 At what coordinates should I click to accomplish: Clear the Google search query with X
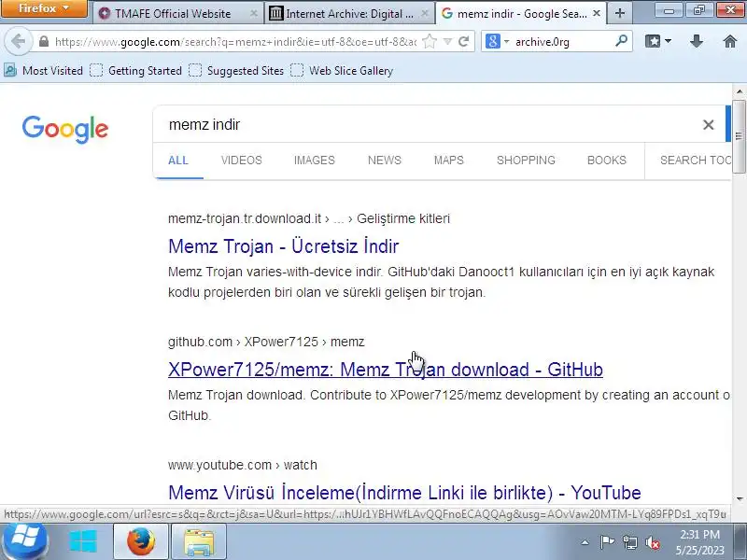pos(709,125)
